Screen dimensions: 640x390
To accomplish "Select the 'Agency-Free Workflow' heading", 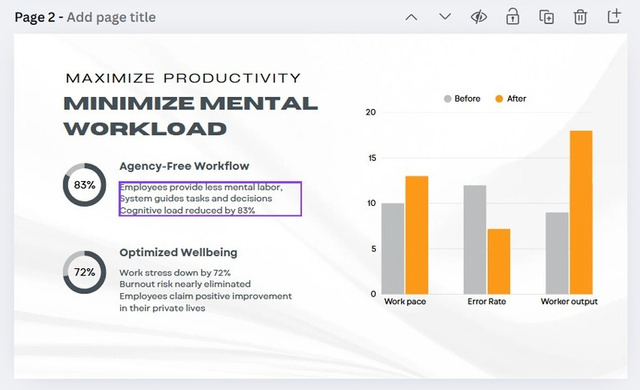I will (184, 166).
